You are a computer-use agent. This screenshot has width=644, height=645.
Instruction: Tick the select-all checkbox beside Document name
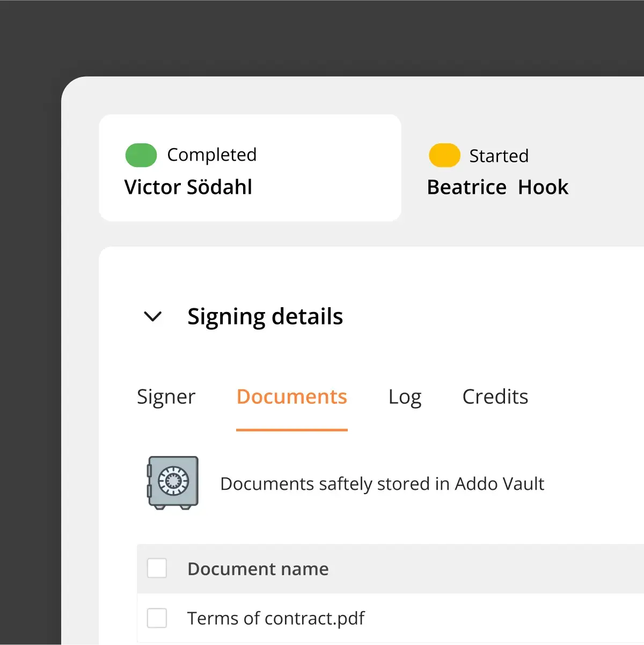(157, 568)
